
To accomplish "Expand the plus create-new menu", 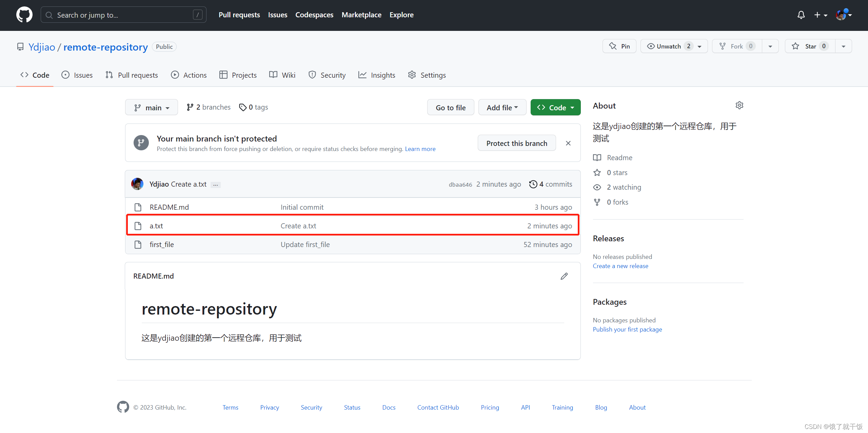I will [821, 15].
